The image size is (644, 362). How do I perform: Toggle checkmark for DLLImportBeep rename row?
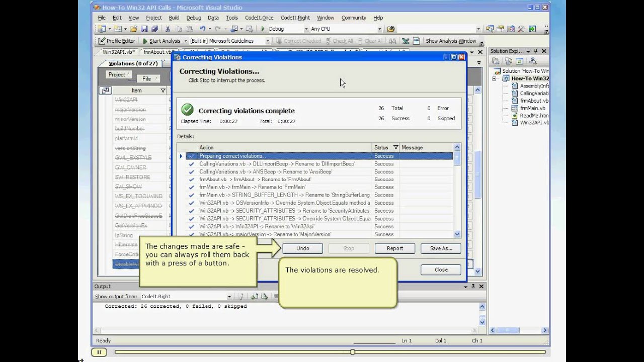point(191,164)
